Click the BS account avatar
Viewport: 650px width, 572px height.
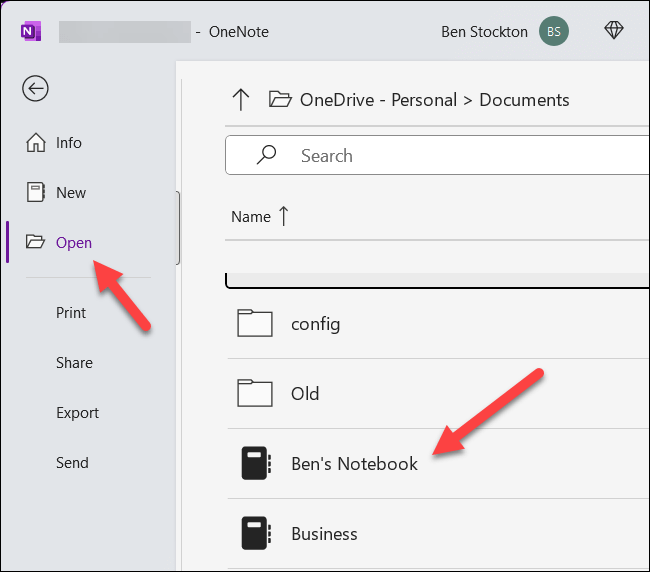(553, 31)
